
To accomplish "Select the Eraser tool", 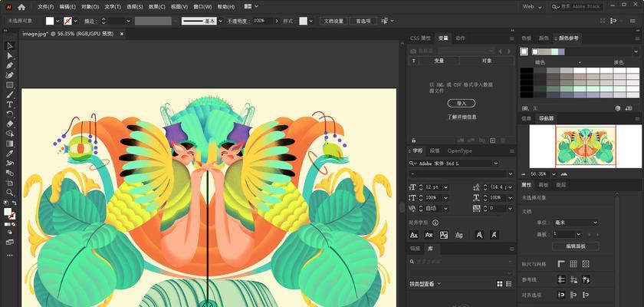I will pyautogui.click(x=10, y=124).
